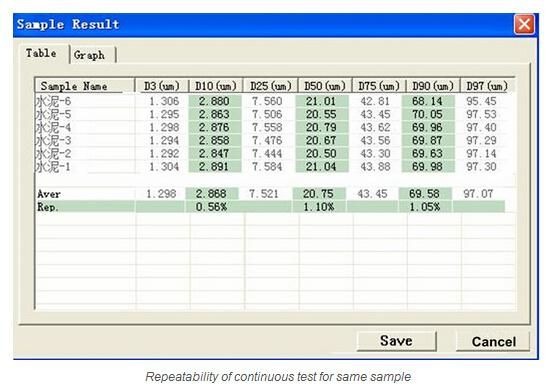Click the D10 (um) column header
The width and height of the screenshot is (553, 389).
tap(216, 86)
